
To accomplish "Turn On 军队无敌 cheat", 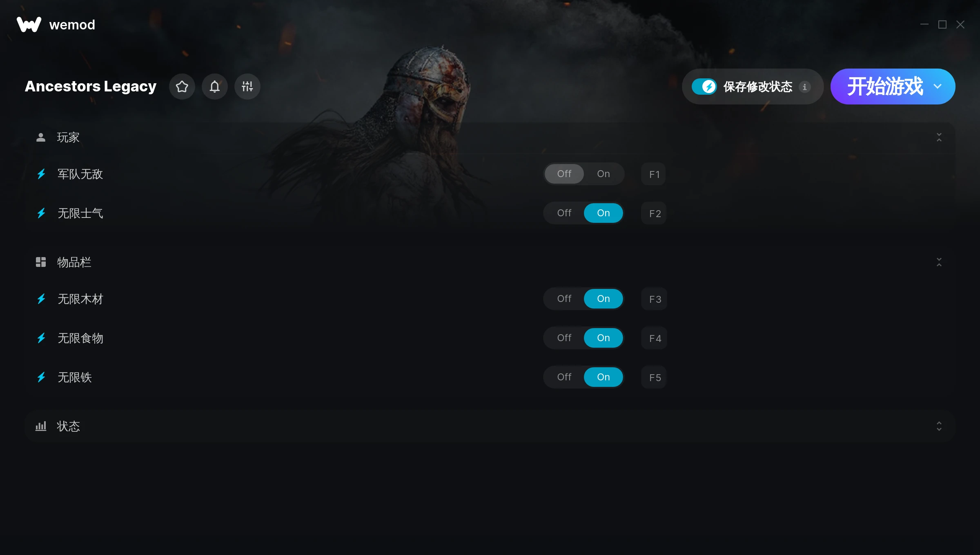I will [x=604, y=174].
